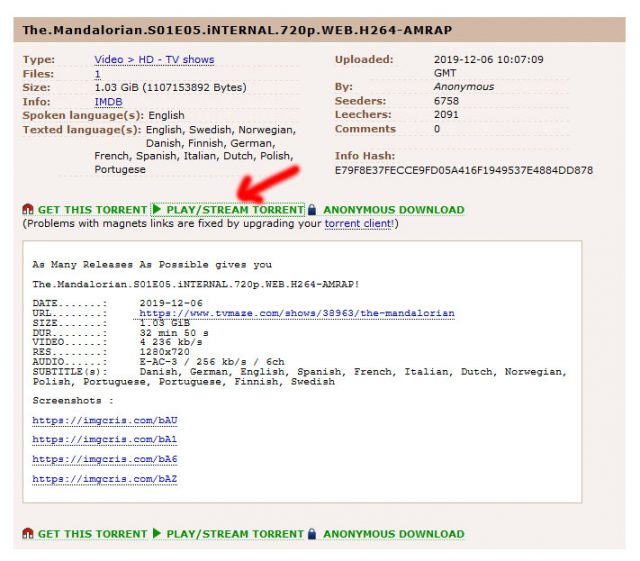The height and width of the screenshot is (561, 640).
Task: Click the uploader name Anonymous
Action: (464, 87)
